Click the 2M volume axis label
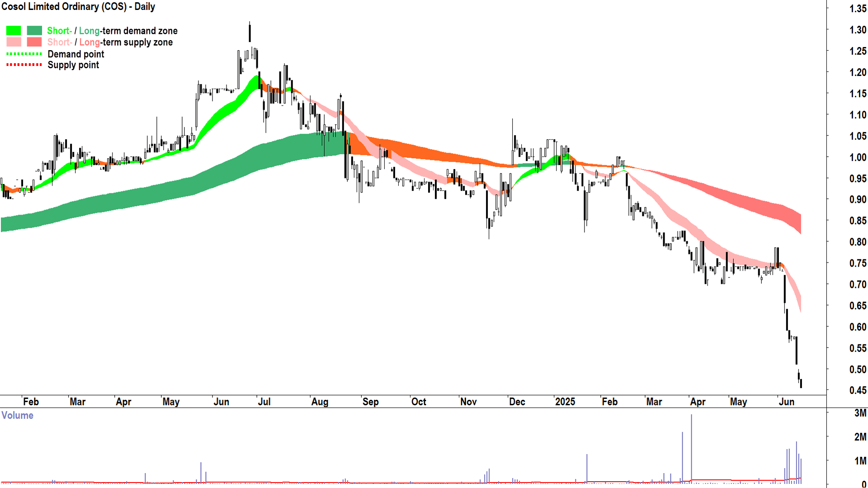 [860, 437]
